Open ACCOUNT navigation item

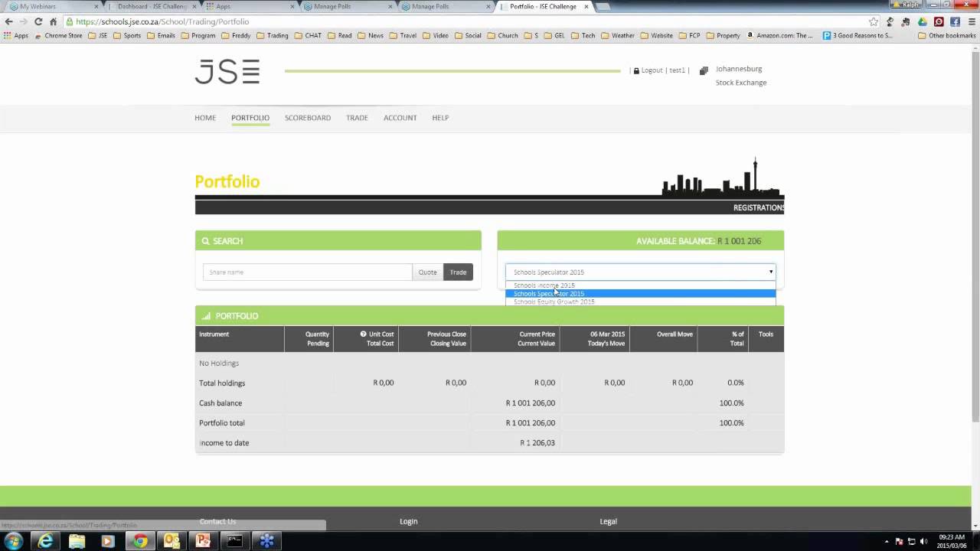click(x=400, y=118)
